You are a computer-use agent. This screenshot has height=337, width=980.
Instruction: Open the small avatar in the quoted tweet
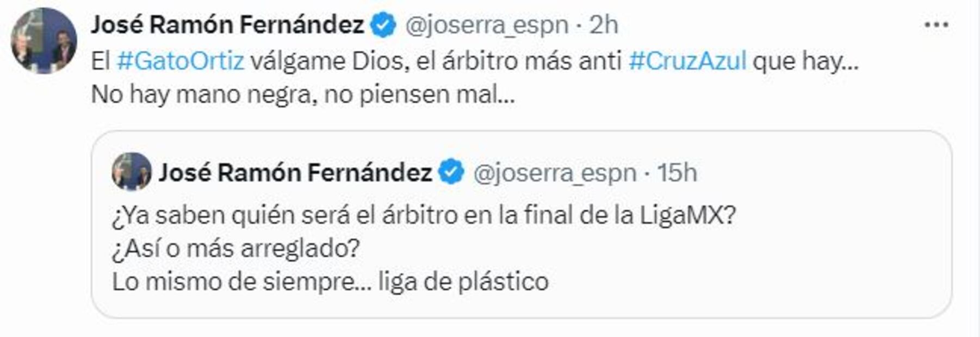click(132, 172)
